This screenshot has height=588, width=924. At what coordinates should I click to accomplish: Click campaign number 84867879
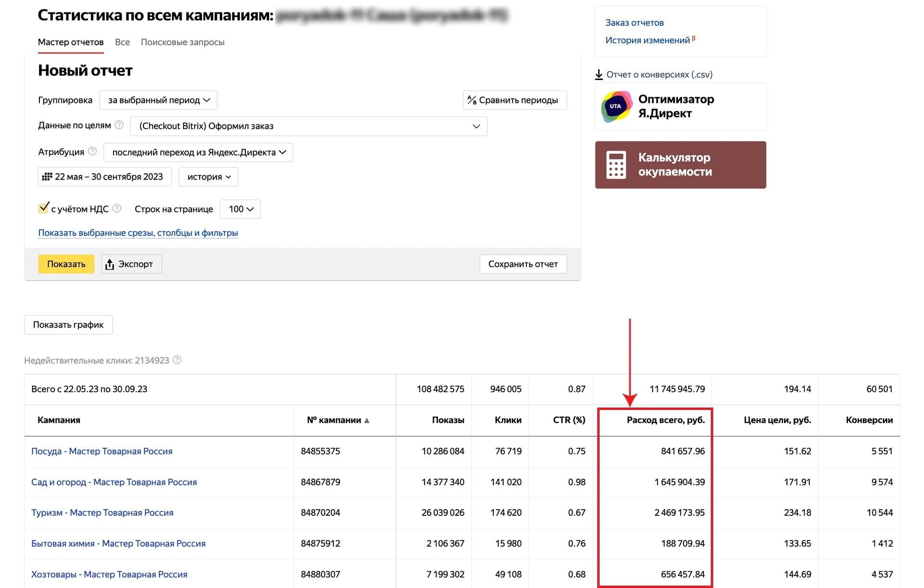pyautogui.click(x=321, y=482)
